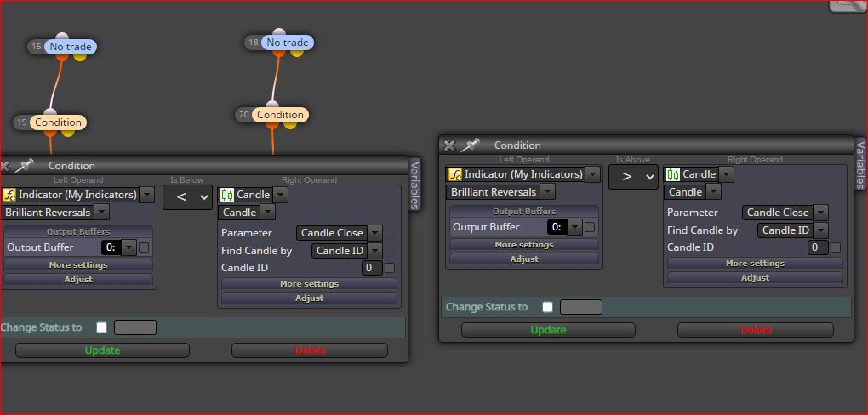Click Delete in left Condition panel
The height and width of the screenshot is (415, 868).
point(310,350)
